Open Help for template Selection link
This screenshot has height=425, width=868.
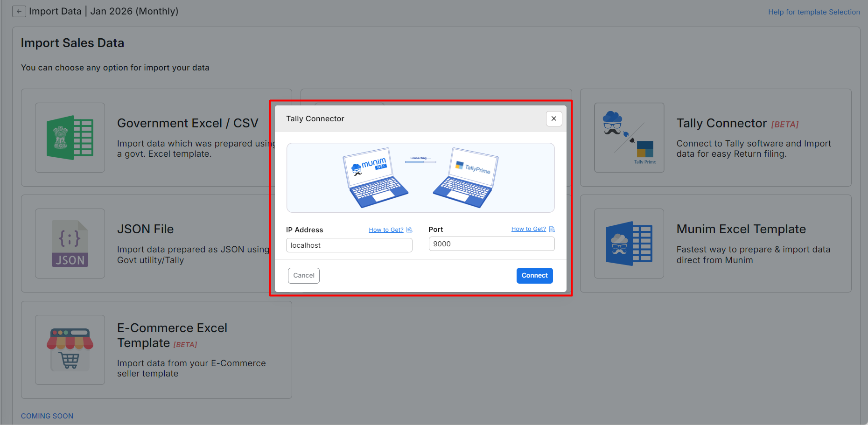814,12
